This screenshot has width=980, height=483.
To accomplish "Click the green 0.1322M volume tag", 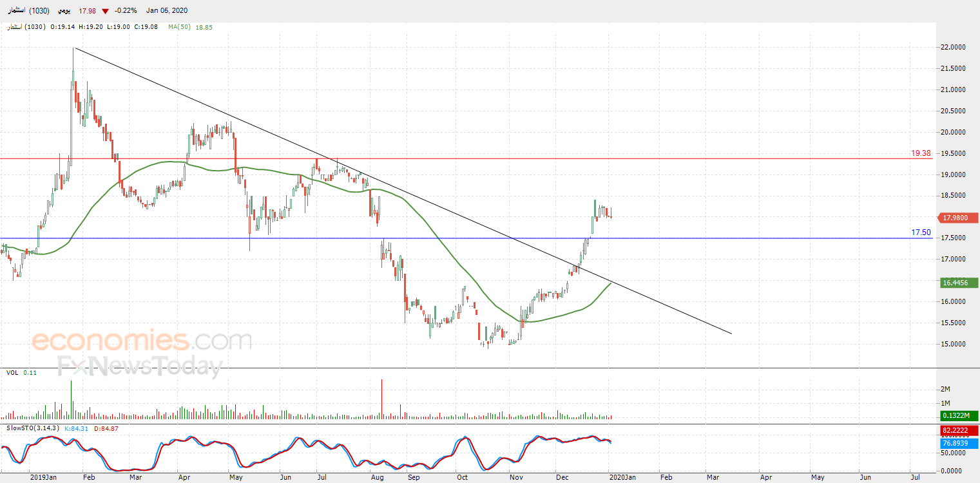I will tap(959, 415).
